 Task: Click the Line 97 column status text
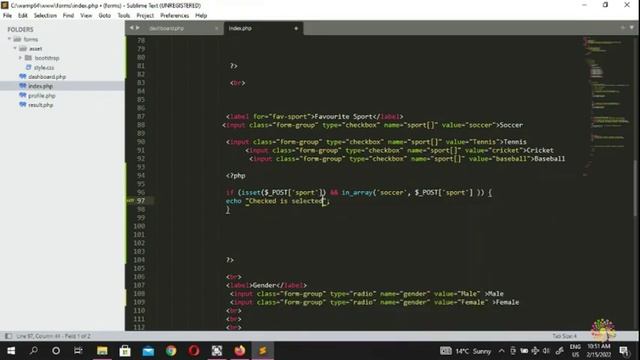pyautogui.click(x=53, y=336)
